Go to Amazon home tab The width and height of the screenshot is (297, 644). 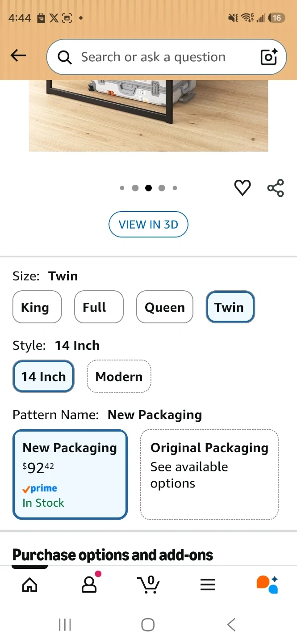(x=30, y=585)
